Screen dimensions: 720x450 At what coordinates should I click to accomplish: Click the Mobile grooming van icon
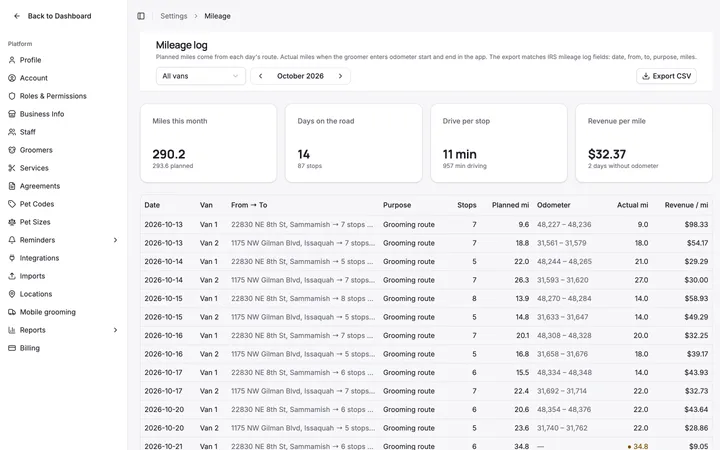[12, 312]
